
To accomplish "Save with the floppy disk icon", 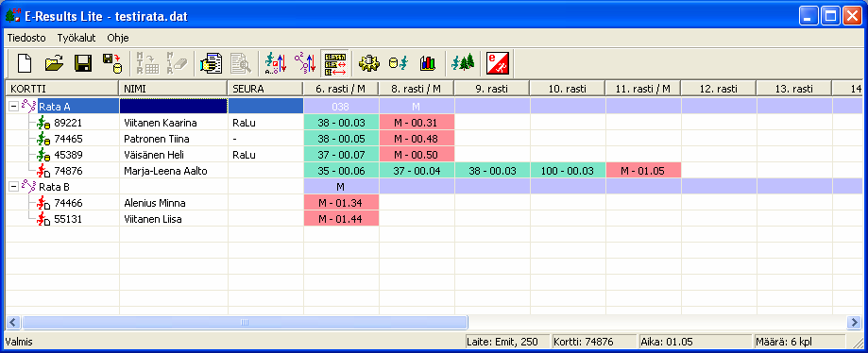I will pos(83,63).
